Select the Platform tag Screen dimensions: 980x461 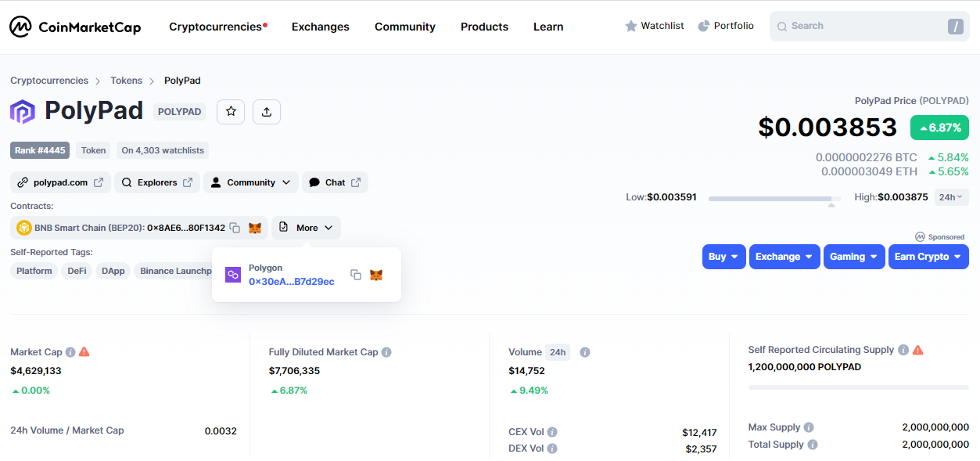(34, 271)
